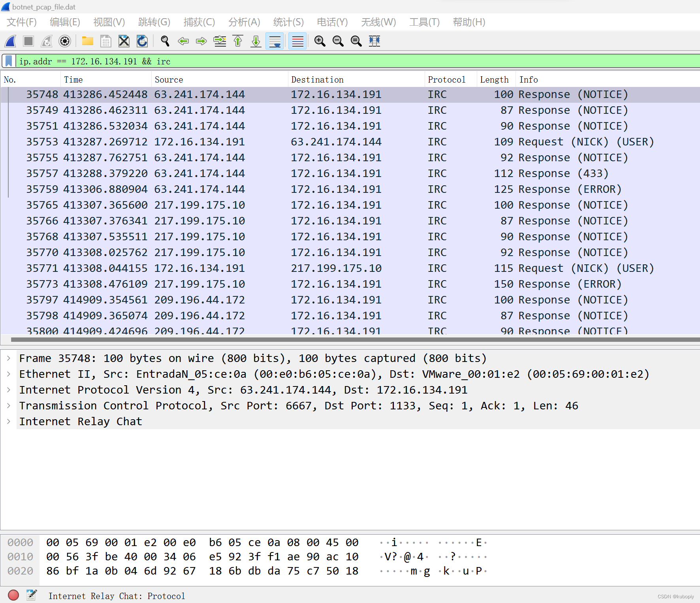700x603 pixels.
Task: Stop the running capture
Action: pyautogui.click(x=28, y=41)
